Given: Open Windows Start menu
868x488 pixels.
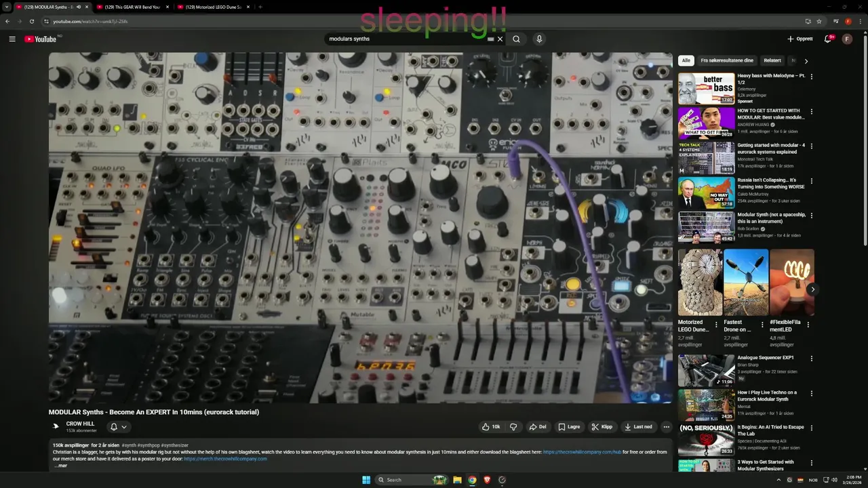Looking at the screenshot, I should [x=366, y=480].
